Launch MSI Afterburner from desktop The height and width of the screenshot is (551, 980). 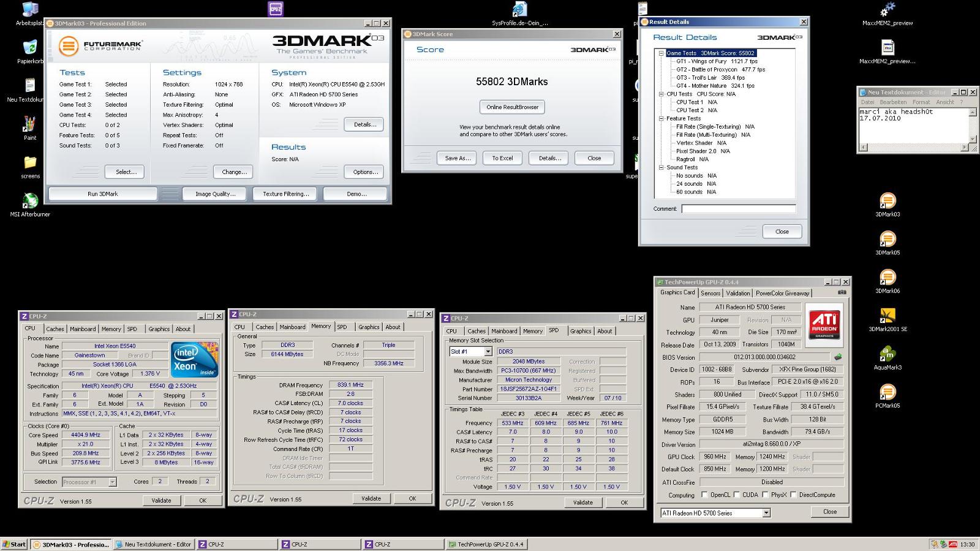click(x=30, y=200)
